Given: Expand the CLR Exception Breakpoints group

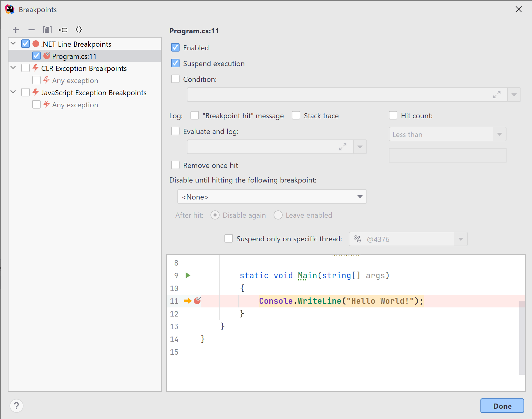Looking at the screenshot, I should point(13,68).
